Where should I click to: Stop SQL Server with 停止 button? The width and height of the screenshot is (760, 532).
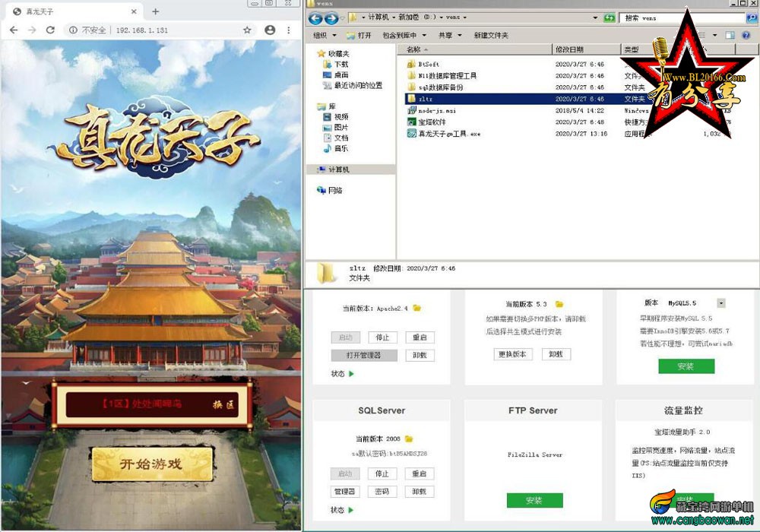[x=382, y=473]
